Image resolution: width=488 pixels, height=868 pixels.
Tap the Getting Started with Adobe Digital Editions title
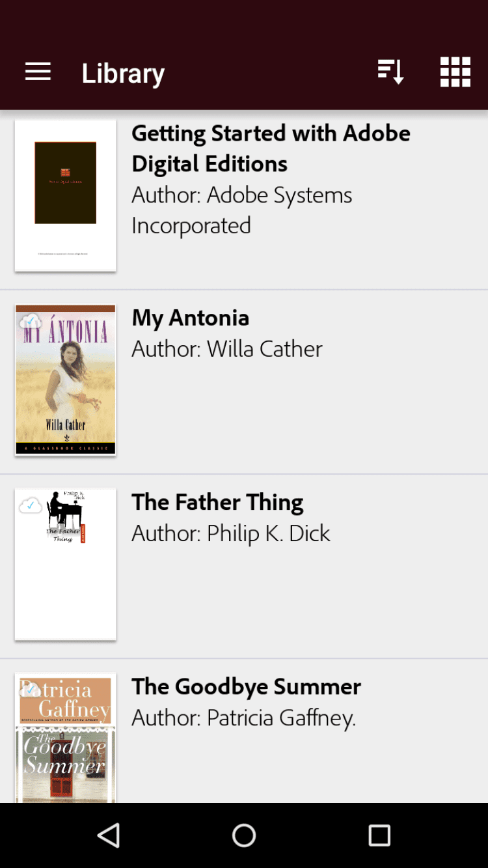click(271, 148)
